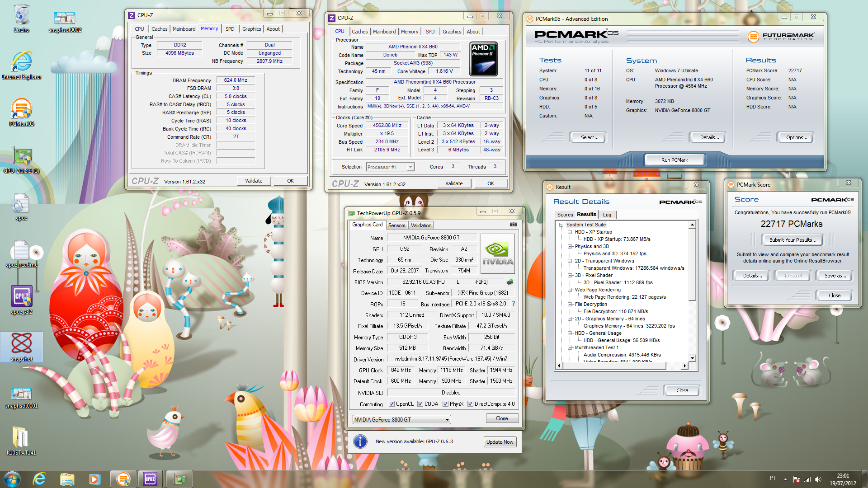Collapse the Physics and 3D node
The width and height of the screenshot is (868, 488).
tap(570, 246)
